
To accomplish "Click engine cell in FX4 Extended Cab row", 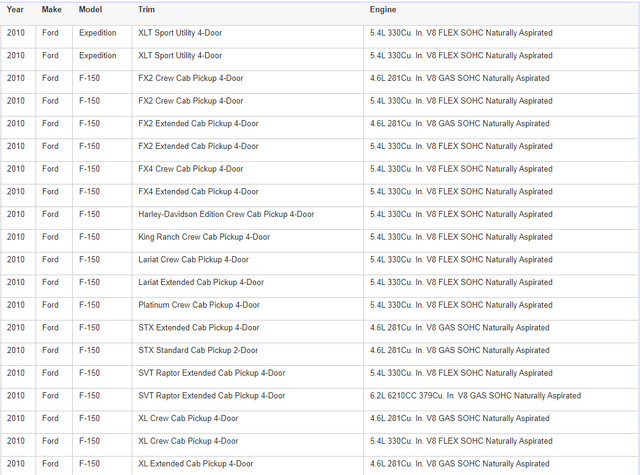I will (x=461, y=191).
